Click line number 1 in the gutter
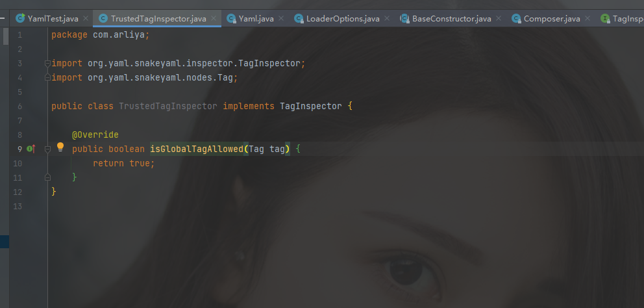The height and width of the screenshot is (308, 644). coord(19,35)
